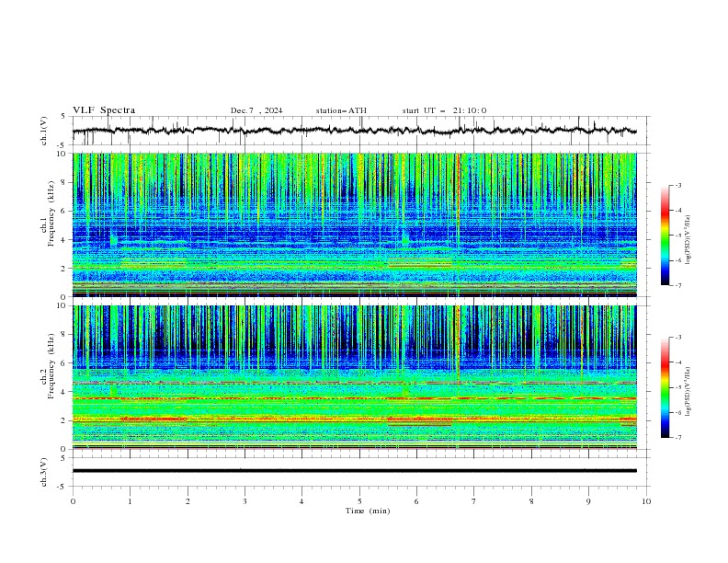Click the ch.1 spectrogram panel
The height and width of the screenshot is (563, 728).
click(x=355, y=224)
